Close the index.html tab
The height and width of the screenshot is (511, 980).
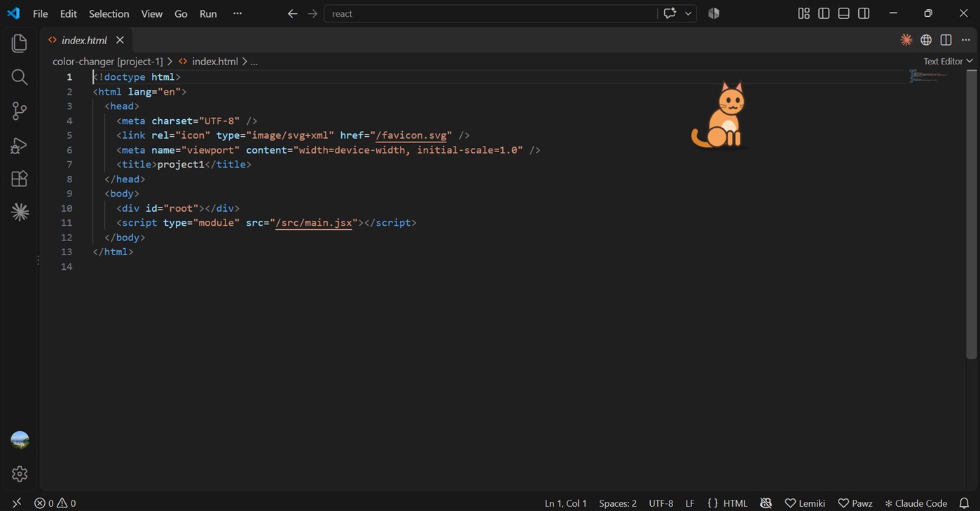tap(120, 40)
